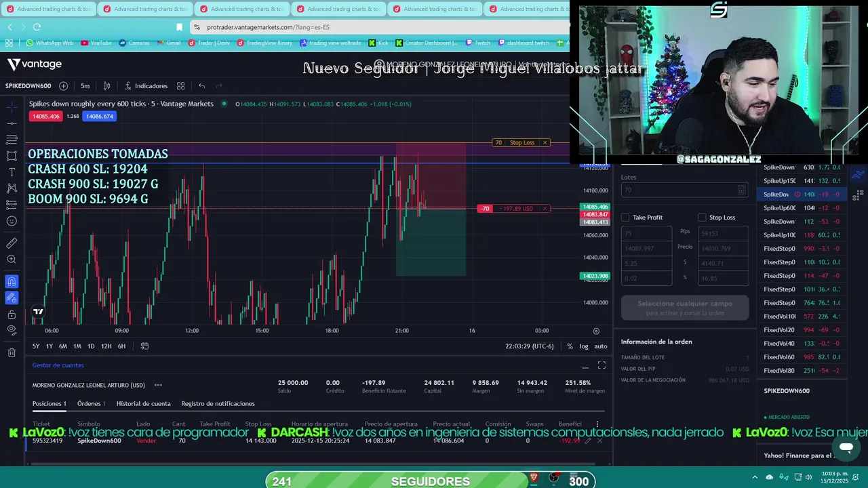Open the prediction and measurement tools
The height and width of the screenshot is (488, 868).
pos(12,205)
